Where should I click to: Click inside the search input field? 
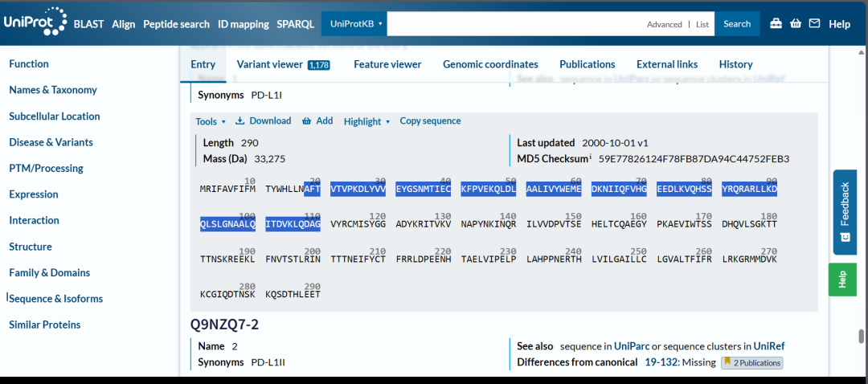point(514,24)
